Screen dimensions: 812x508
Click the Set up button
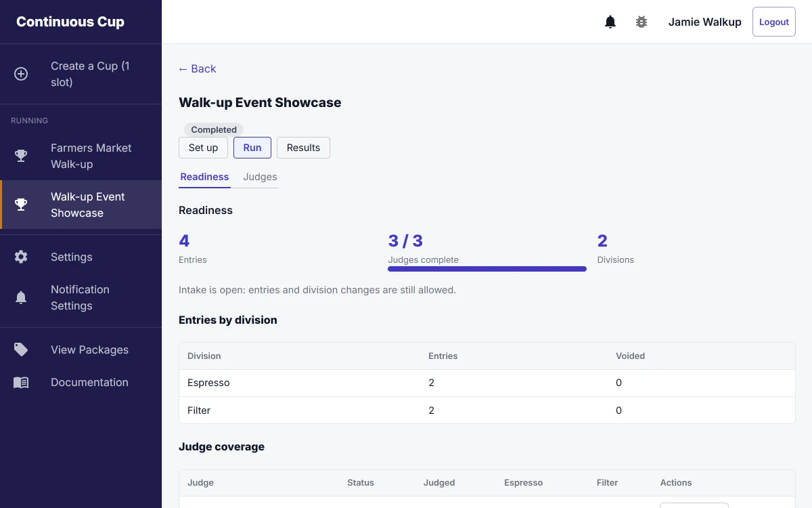coord(203,148)
